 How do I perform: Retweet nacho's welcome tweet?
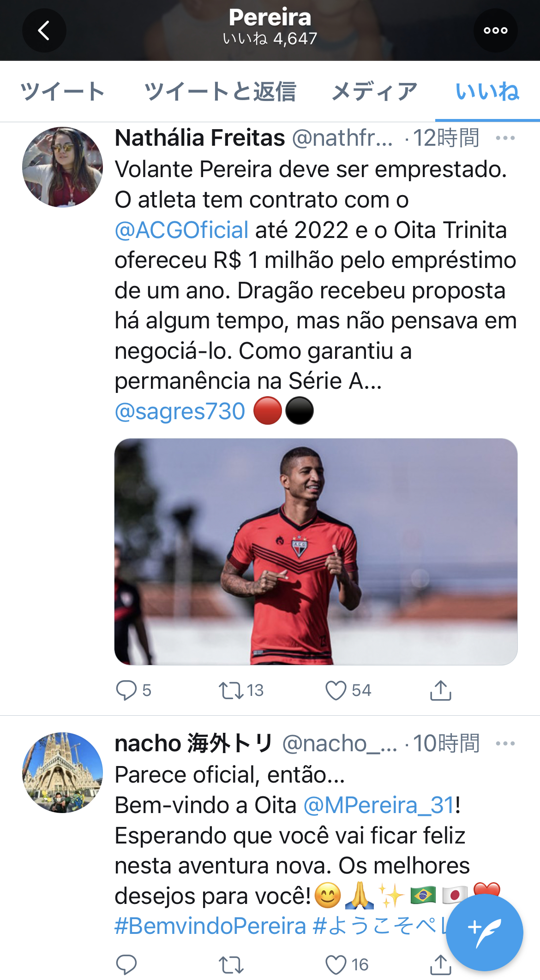pyautogui.click(x=231, y=964)
